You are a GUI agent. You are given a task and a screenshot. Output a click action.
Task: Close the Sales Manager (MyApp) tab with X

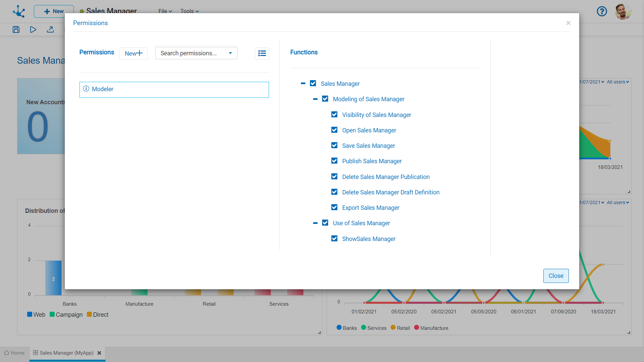(x=99, y=353)
